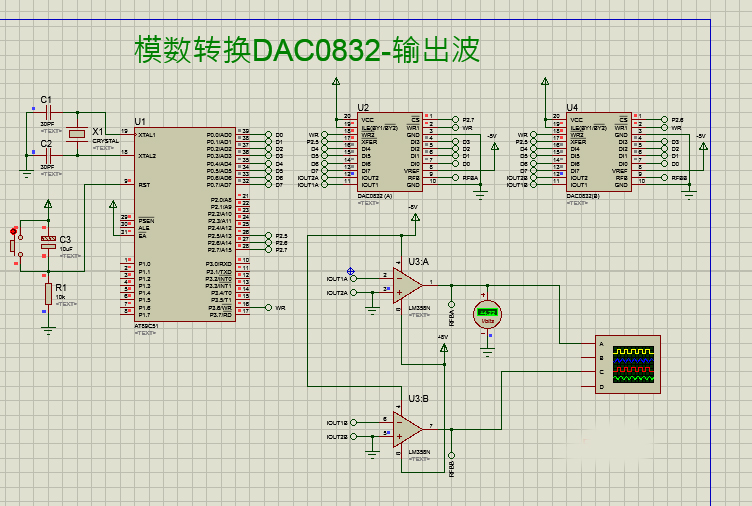Click the green title text 模数转换DAC0832-输出波
The height and width of the screenshot is (506, 752).
[x=307, y=49]
